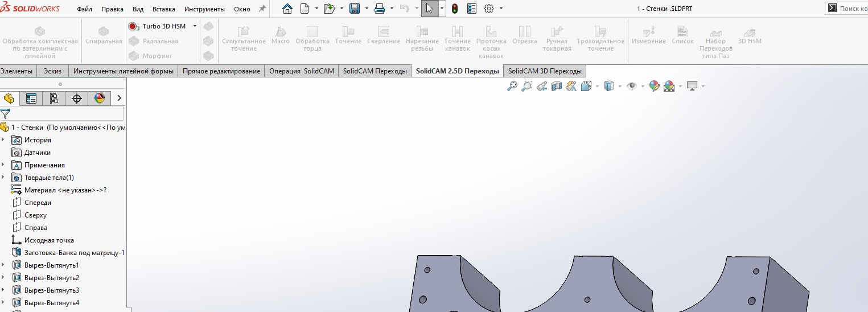Viewport: 868px width, 312px height.
Task: Switch to Операция SolidCAM tab
Action: 302,71
